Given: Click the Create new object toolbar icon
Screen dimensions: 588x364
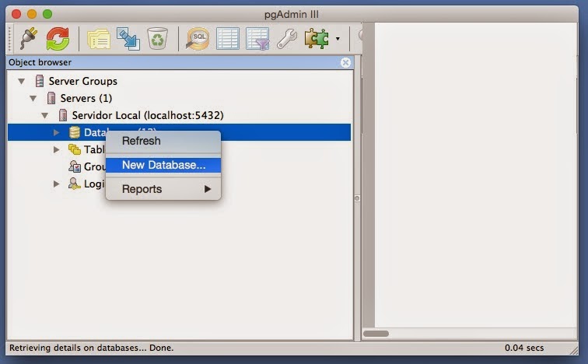Looking at the screenshot, I should click(x=128, y=39).
